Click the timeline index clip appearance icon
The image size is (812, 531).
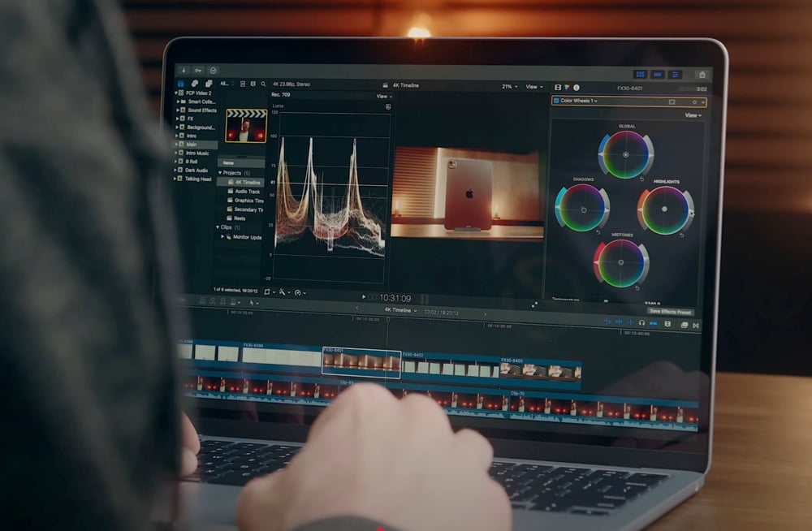point(667,324)
